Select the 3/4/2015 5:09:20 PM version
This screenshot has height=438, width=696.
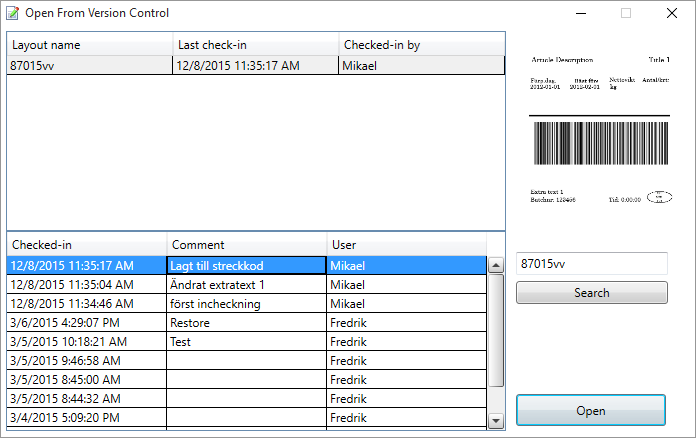[86, 418]
